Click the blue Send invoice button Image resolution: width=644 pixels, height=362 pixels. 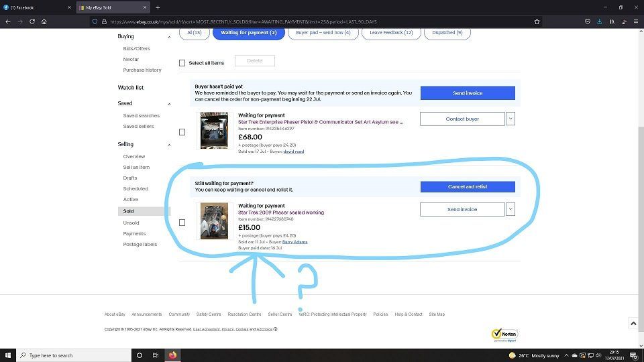point(468,93)
